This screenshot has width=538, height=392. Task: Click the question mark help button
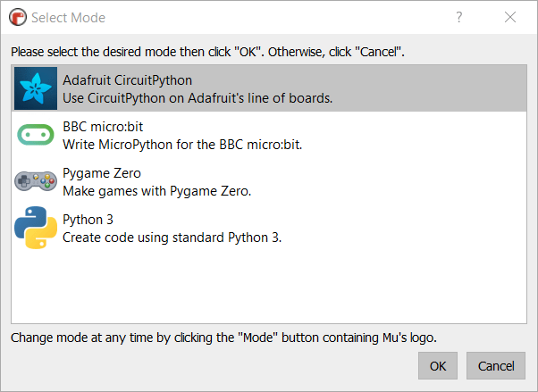[x=459, y=17]
